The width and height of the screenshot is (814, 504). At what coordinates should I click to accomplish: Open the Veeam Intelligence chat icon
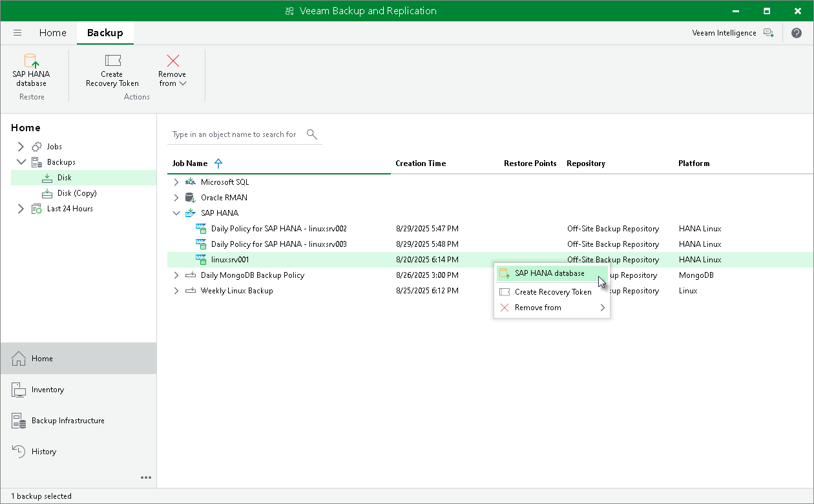(768, 33)
